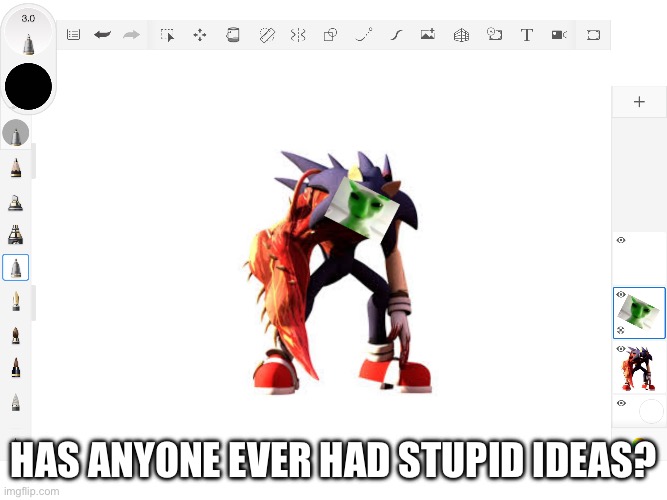Select the gray pencil at palette bottom
667x500 pixels.
point(16,402)
